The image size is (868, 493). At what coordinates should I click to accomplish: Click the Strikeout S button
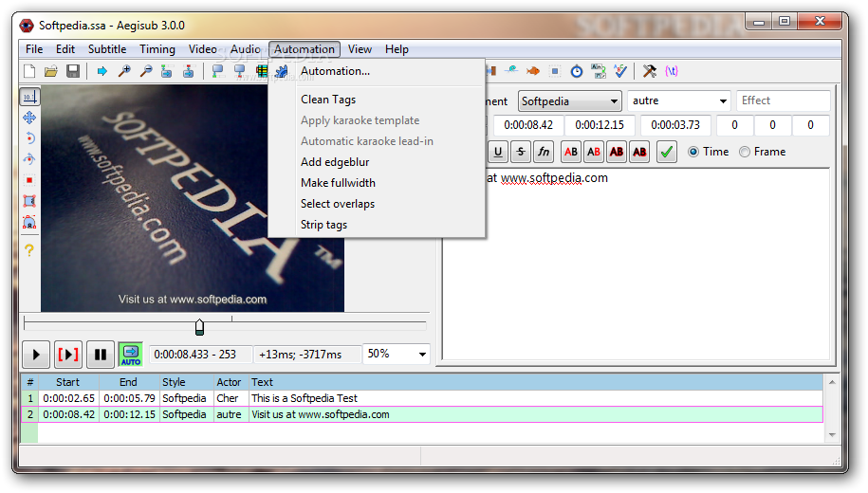[x=521, y=152]
